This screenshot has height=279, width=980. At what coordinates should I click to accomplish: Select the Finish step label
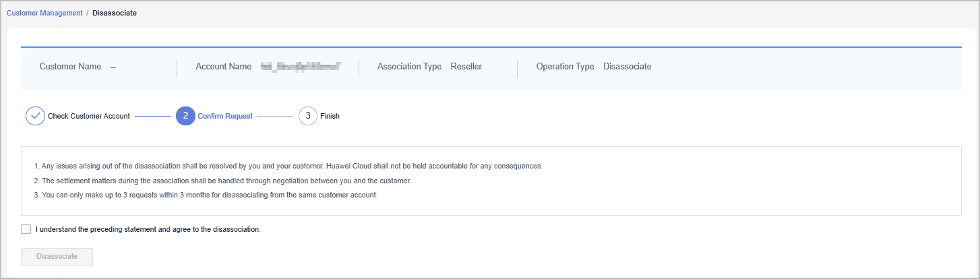point(330,116)
